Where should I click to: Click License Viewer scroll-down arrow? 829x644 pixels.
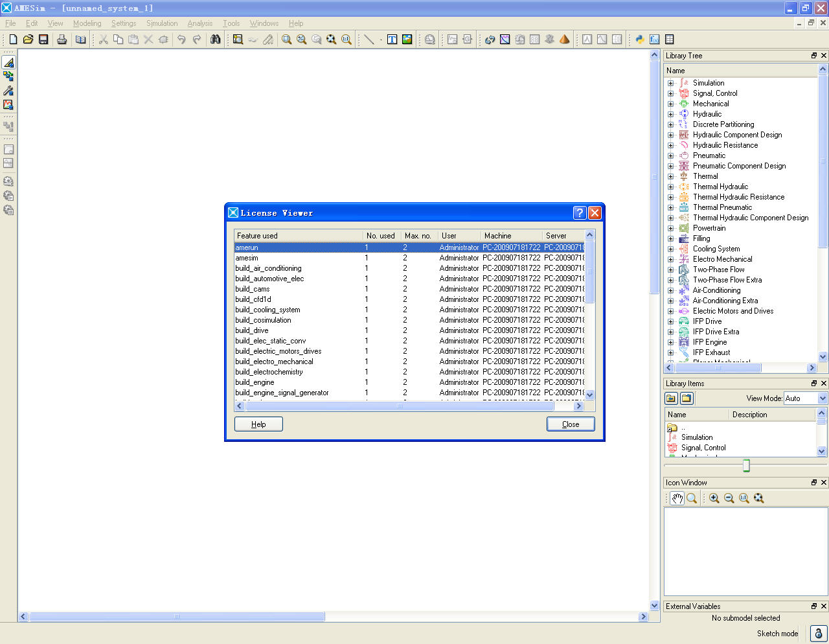[589, 395]
